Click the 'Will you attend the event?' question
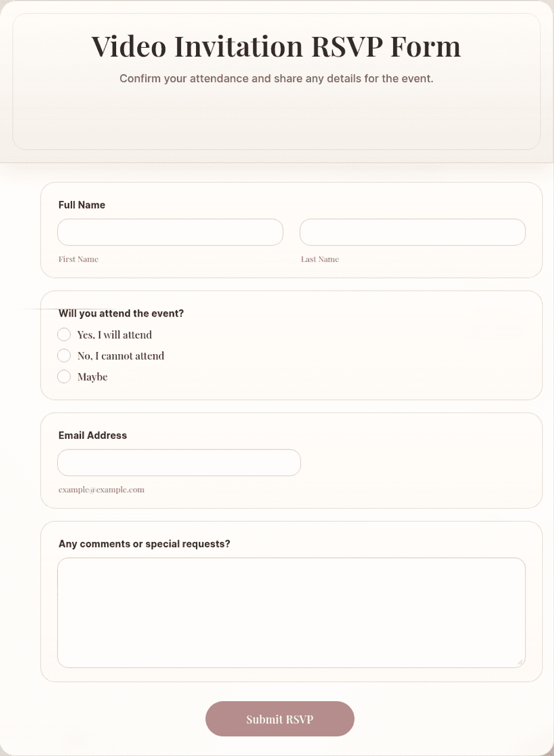This screenshot has width=554, height=756. click(x=121, y=314)
